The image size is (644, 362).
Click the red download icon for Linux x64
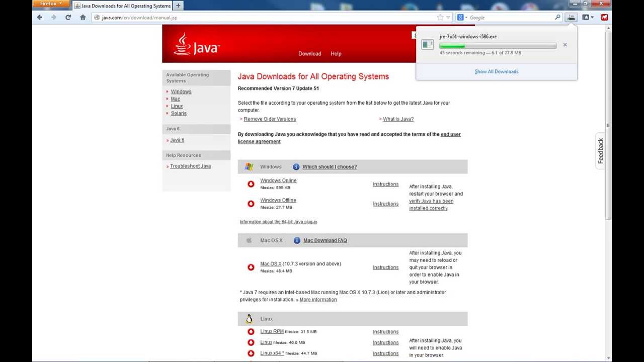tap(251, 353)
